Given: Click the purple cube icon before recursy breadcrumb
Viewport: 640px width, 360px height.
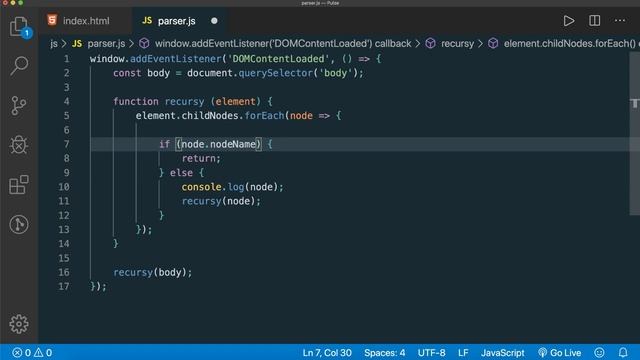Looking at the screenshot, I should point(430,43).
